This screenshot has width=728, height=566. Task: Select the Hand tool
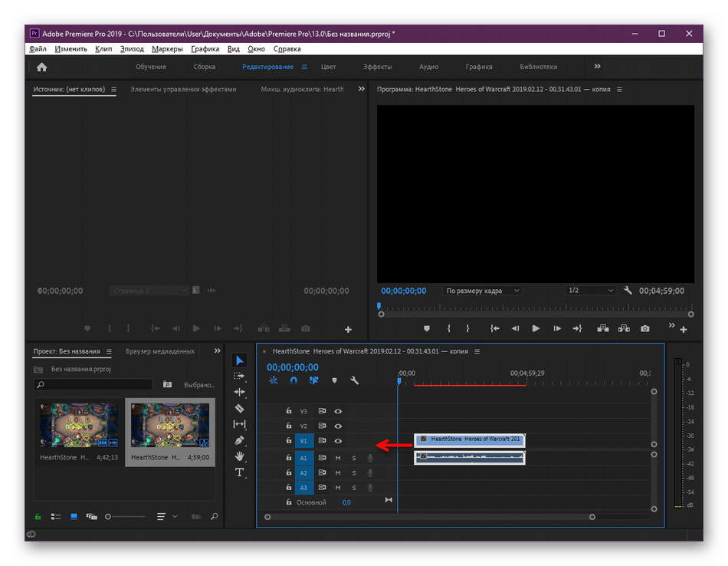[x=240, y=456]
